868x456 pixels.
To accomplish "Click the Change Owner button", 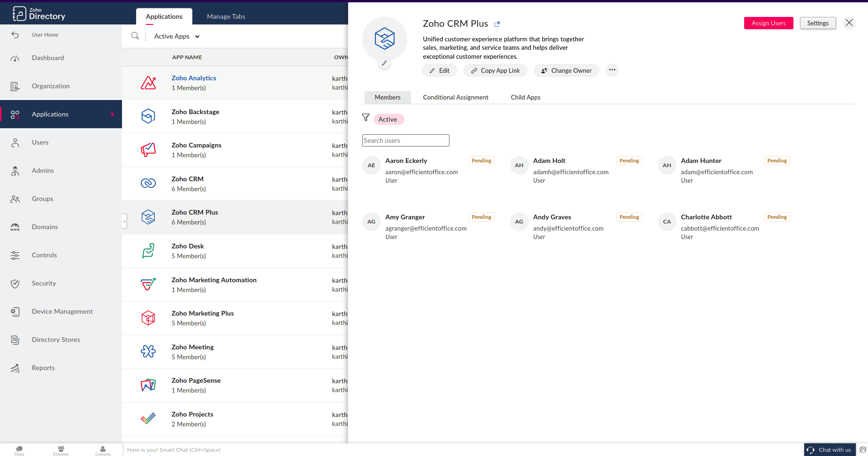I will (x=566, y=70).
